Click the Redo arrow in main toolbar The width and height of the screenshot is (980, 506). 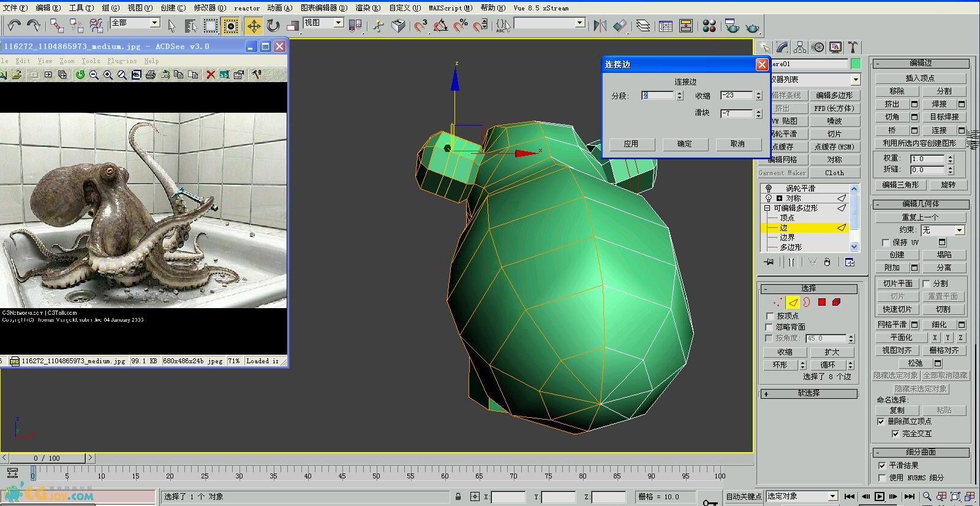34,25
